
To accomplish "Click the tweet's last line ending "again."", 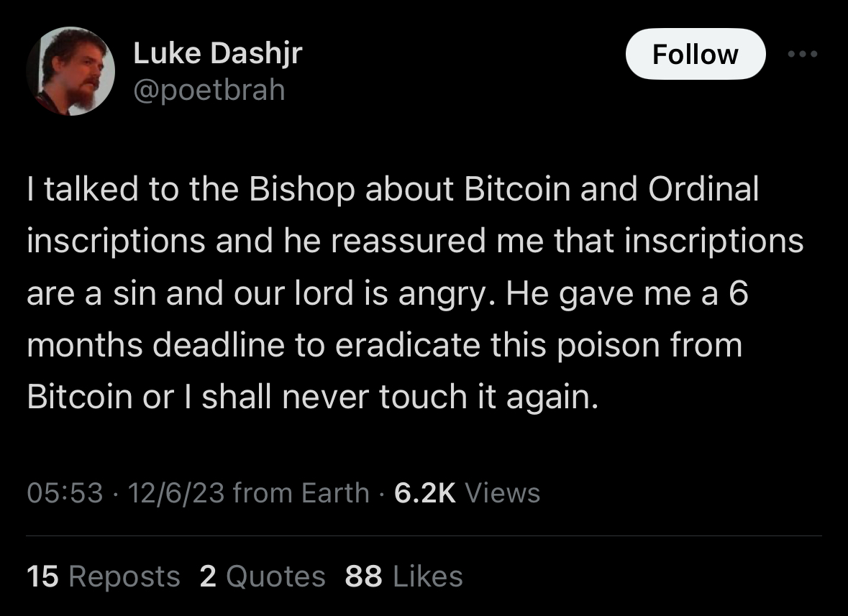I will pyautogui.click(x=312, y=397).
